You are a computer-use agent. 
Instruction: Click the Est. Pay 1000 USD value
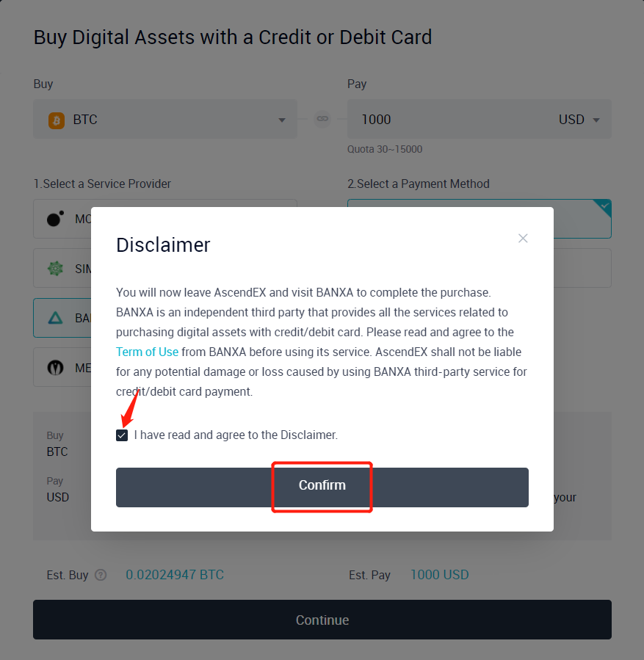[x=439, y=575]
